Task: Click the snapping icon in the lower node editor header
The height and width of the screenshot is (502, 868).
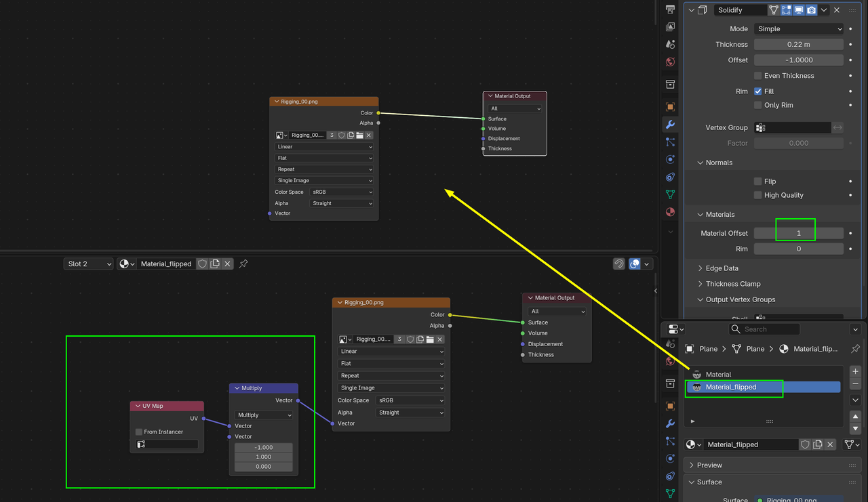Action: click(x=618, y=264)
